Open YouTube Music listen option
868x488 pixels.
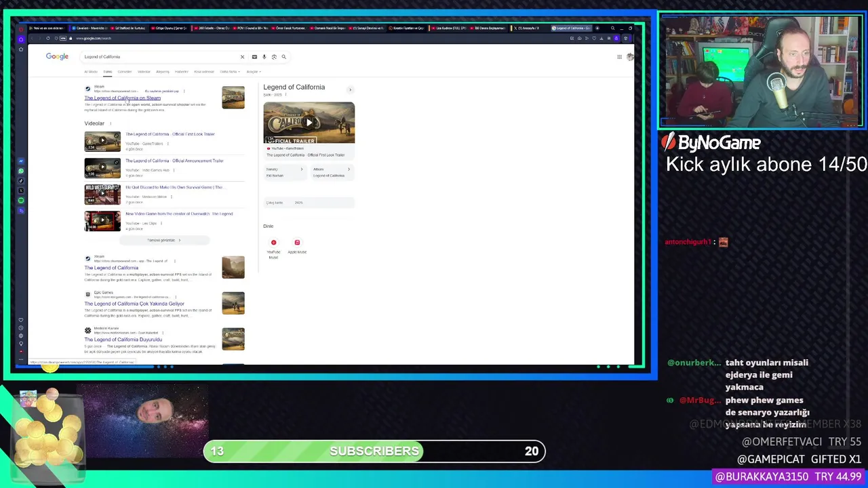point(273,248)
